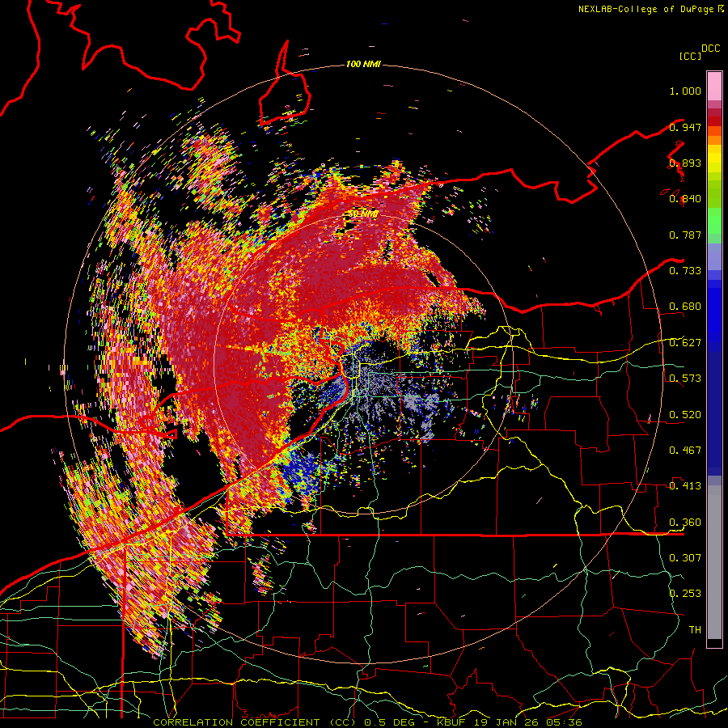This screenshot has height=728, width=728.
Task: Select the 0.893 scale value
Action: [685, 163]
